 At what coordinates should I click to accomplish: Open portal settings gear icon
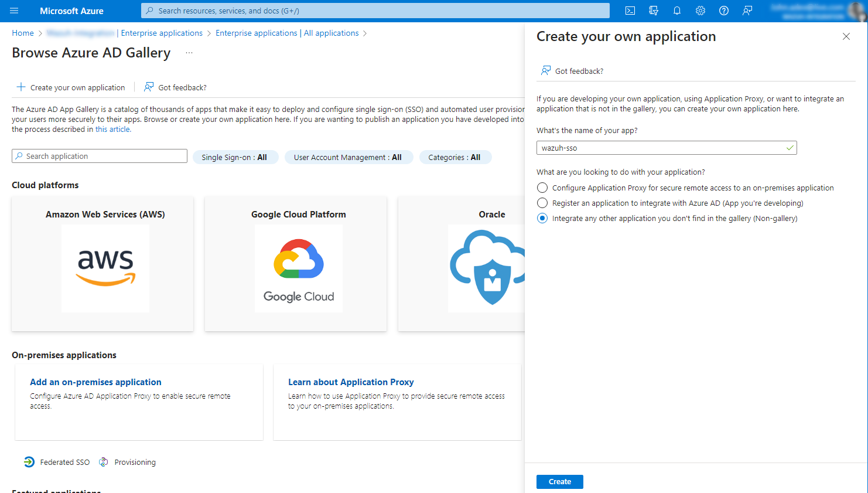(x=700, y=11)
